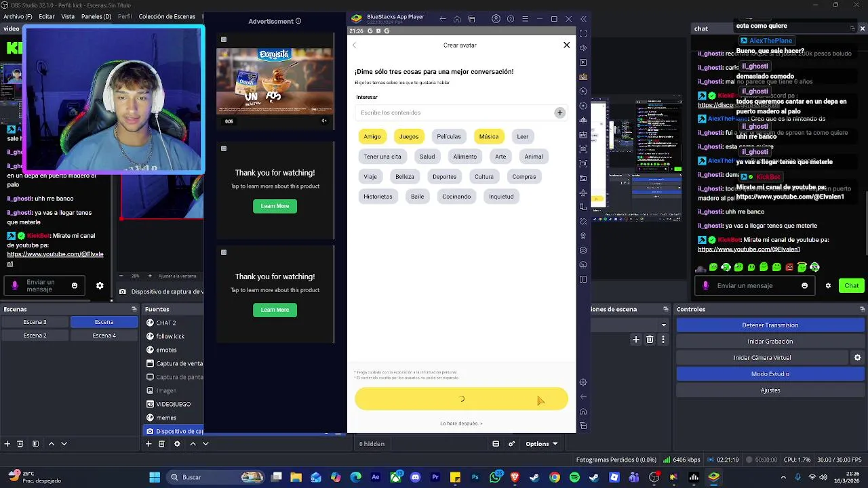The width and height of the screenshot is (868, 488).
Task: Select the Salud interest chip
Action: tap(427, 157)
